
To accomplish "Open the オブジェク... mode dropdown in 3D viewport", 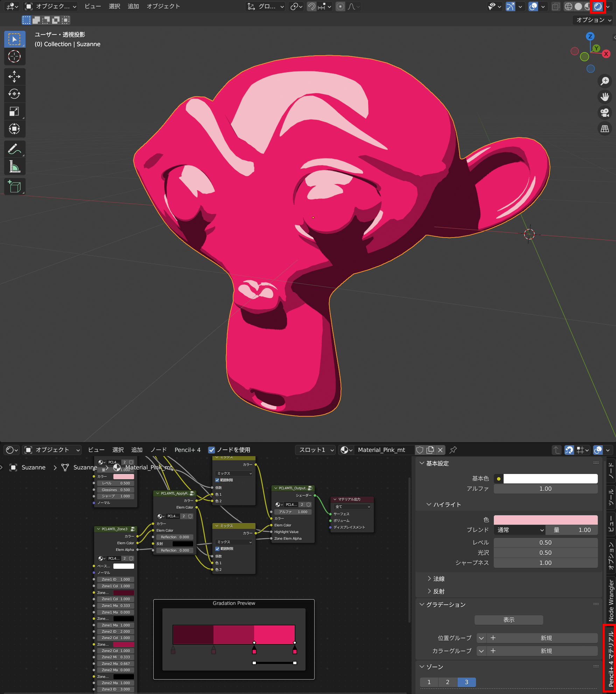I will pyautogui.click(x=51, y=6).
